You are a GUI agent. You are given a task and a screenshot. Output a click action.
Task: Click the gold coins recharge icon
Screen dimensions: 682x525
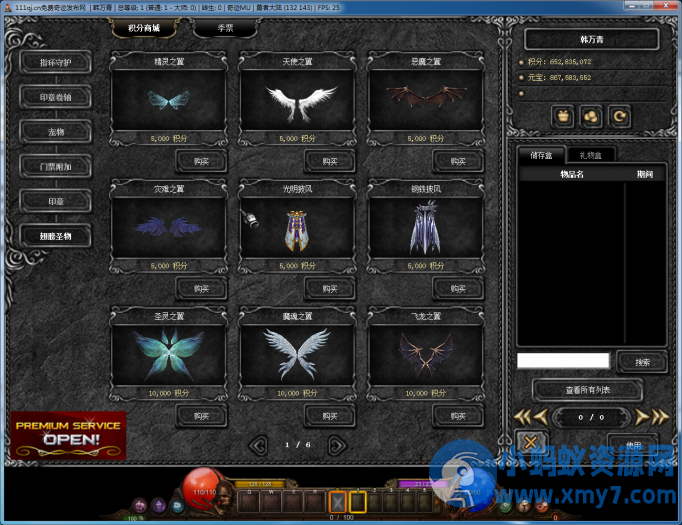[591, 117]
